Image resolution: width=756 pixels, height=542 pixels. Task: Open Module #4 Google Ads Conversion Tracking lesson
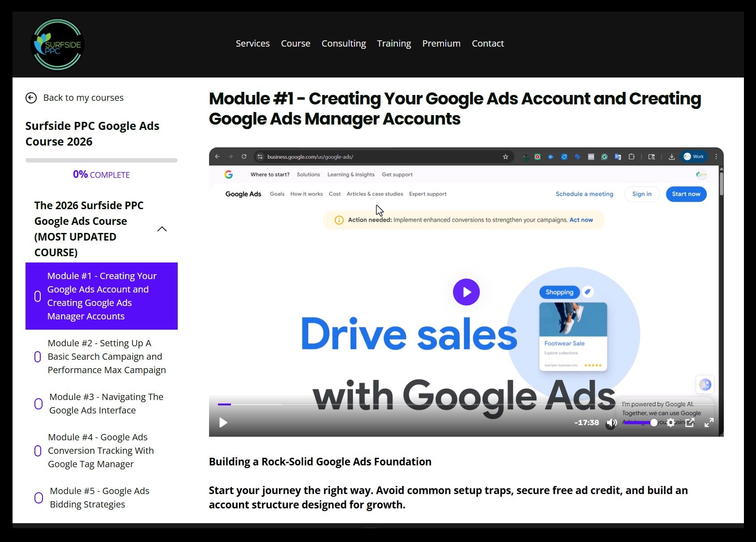(x=101, y=450)
